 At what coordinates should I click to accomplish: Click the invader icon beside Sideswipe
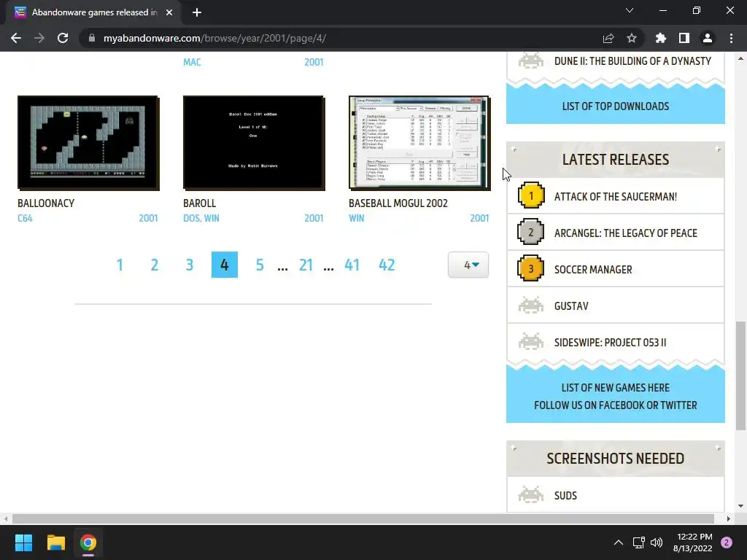(x=531, y=342)
